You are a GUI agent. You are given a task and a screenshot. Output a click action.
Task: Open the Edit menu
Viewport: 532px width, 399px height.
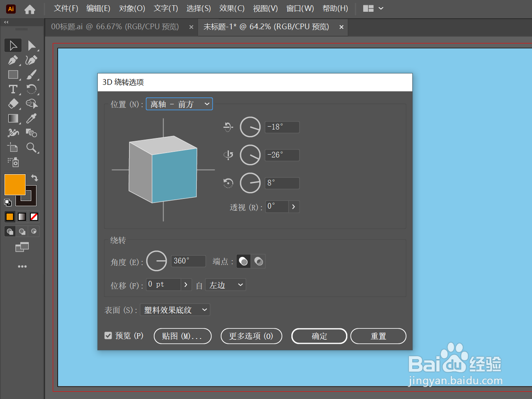tap(98, 9)
